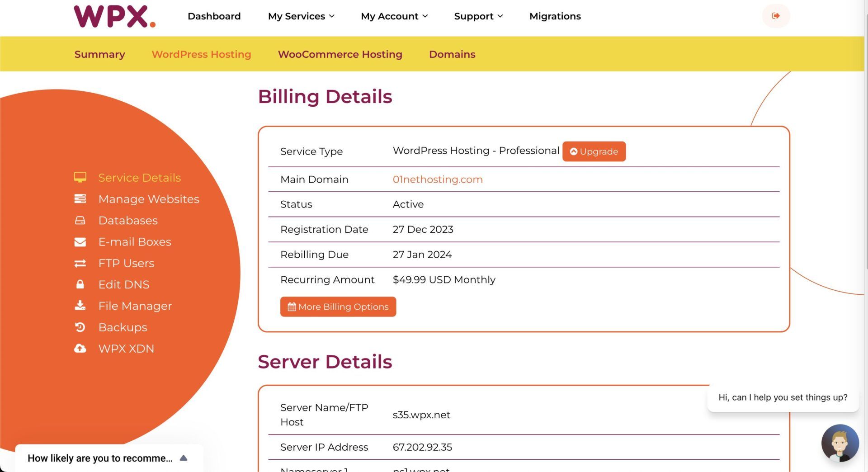Click More Billing Options button

[338, 307]
